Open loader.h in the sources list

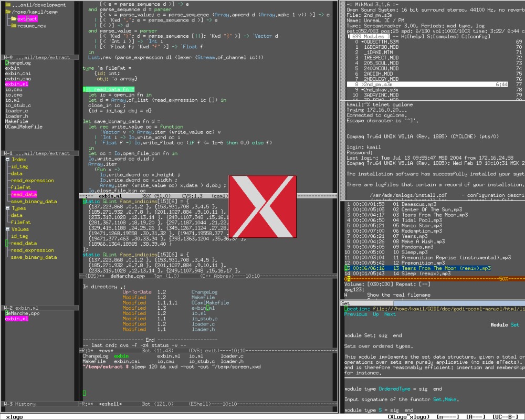[17, 116]
